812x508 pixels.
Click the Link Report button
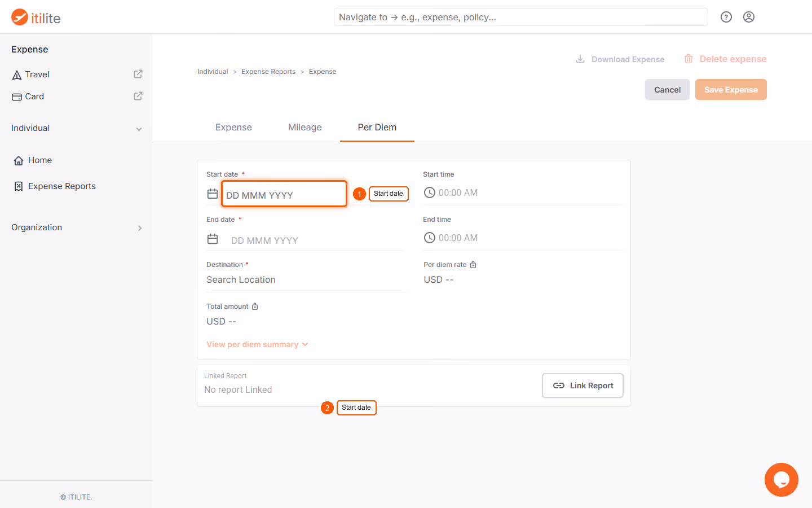coord(582,386)
